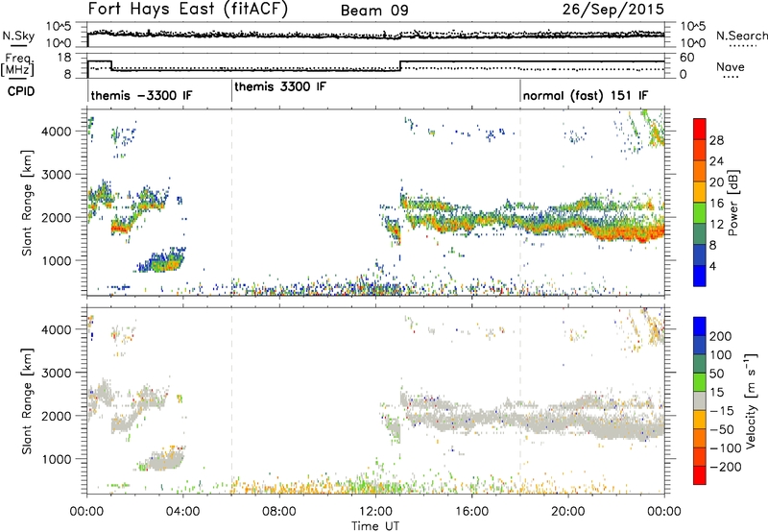Click the 'Nave' legend label
This screenshot has width=768, height=532.
pos(731,66)
